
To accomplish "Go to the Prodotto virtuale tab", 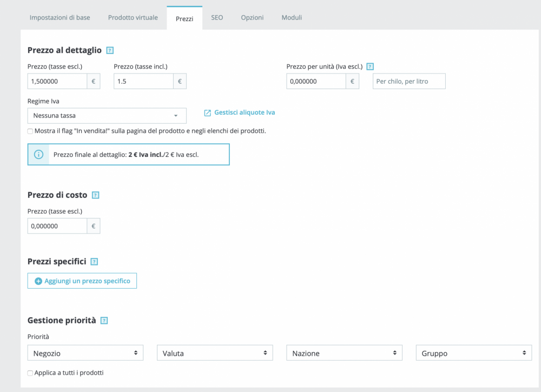I will pyautogui.click(x=133, y=18).
